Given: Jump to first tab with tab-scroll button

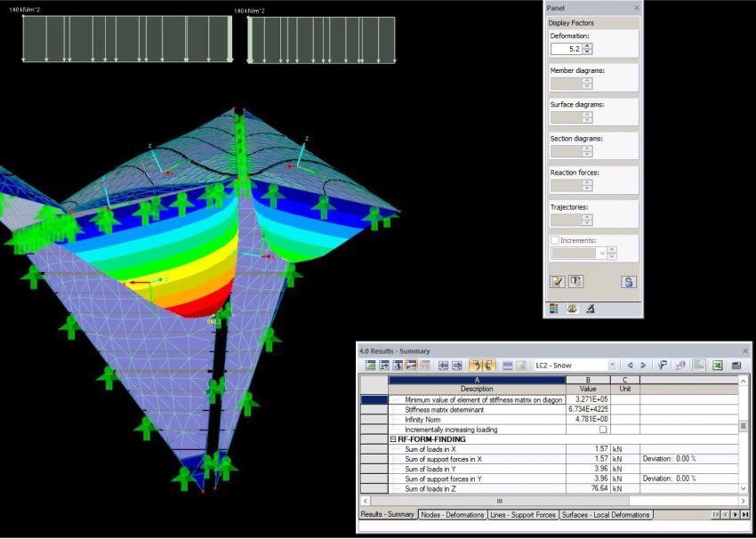Looking at the screenshot, I should 716,515.
